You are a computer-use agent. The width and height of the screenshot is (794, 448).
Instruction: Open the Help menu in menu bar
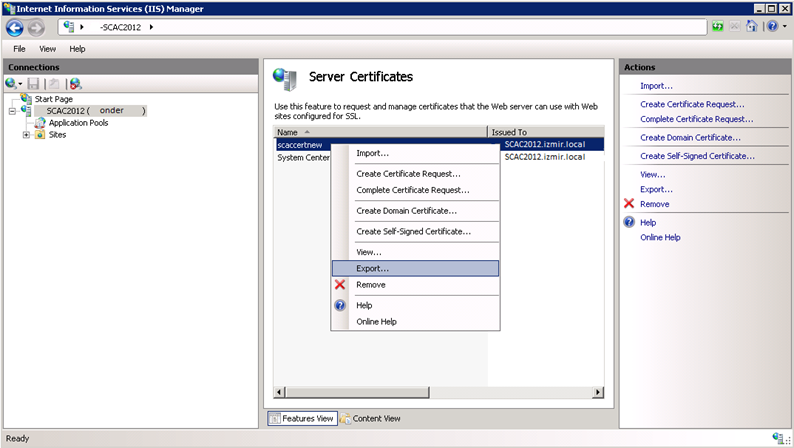tap(77, 49)
